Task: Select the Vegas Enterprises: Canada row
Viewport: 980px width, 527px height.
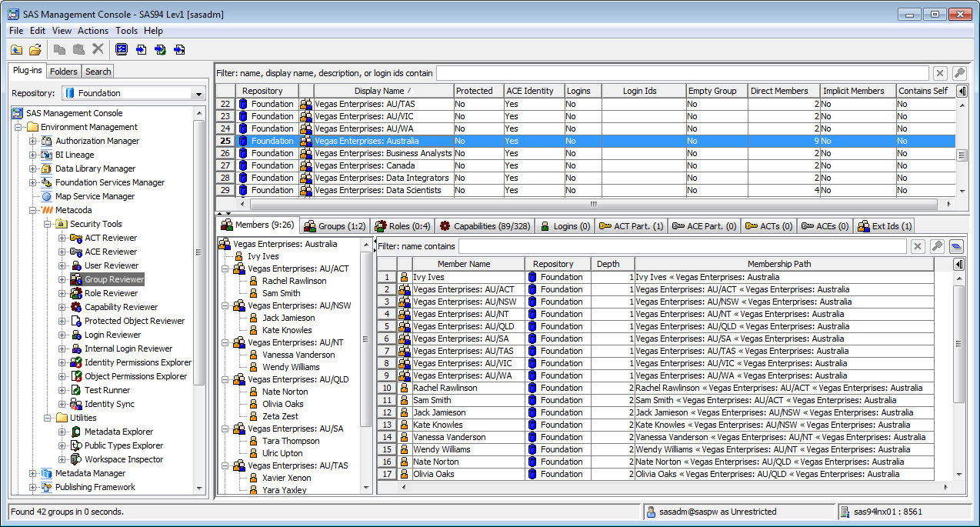Action: click(x=585, y=165)
